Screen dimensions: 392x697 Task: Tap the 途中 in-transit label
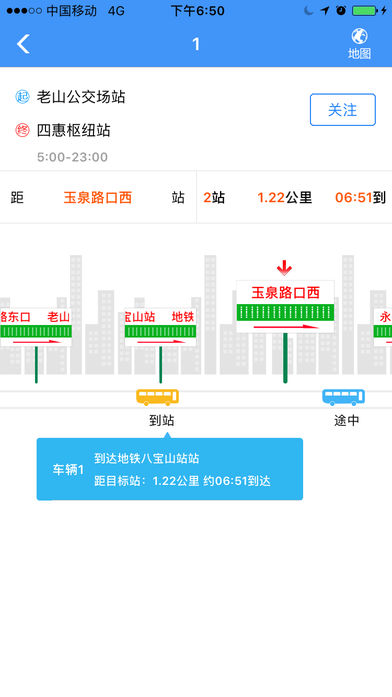point(347,421)
